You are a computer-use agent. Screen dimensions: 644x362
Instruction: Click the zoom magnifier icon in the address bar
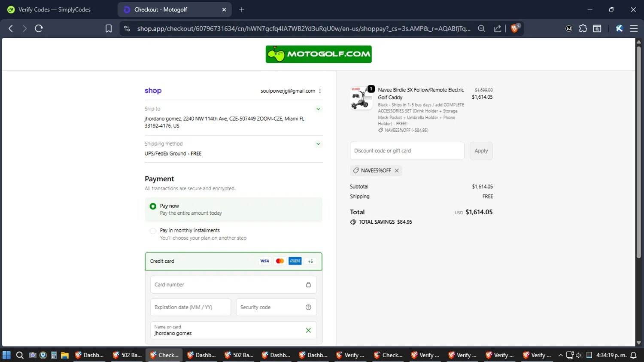click(x=481, y=28)
